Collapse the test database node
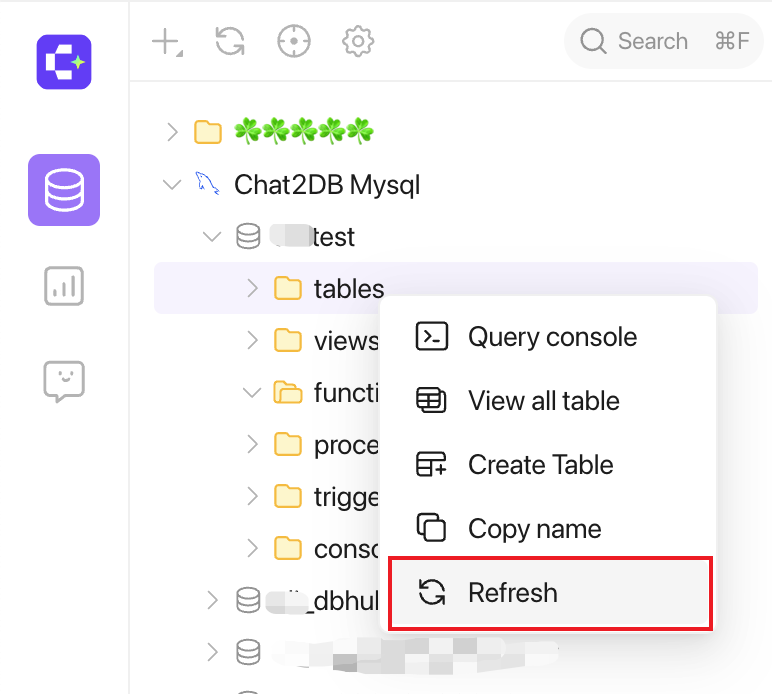Screen dimensions: 772x694 click(x=212, y=237)
